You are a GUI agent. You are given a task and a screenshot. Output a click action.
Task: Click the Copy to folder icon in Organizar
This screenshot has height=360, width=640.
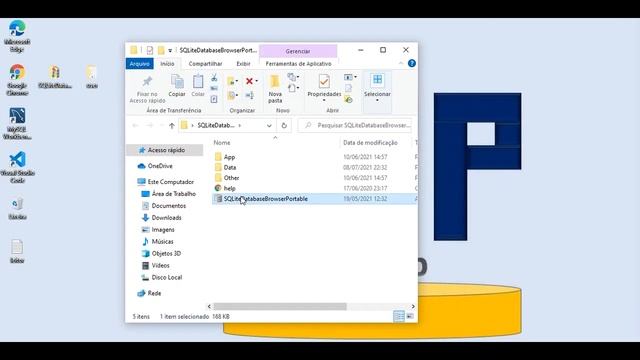[231, 96]
